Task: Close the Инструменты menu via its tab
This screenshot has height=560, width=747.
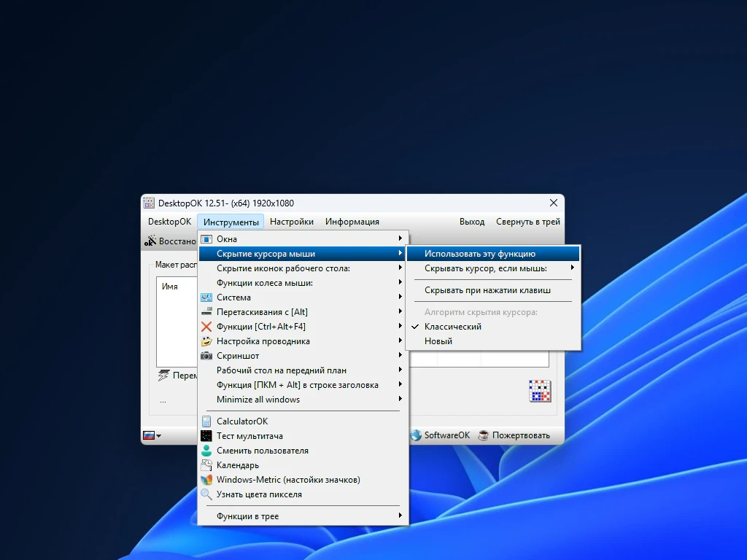Action: (x=231, y=222)
